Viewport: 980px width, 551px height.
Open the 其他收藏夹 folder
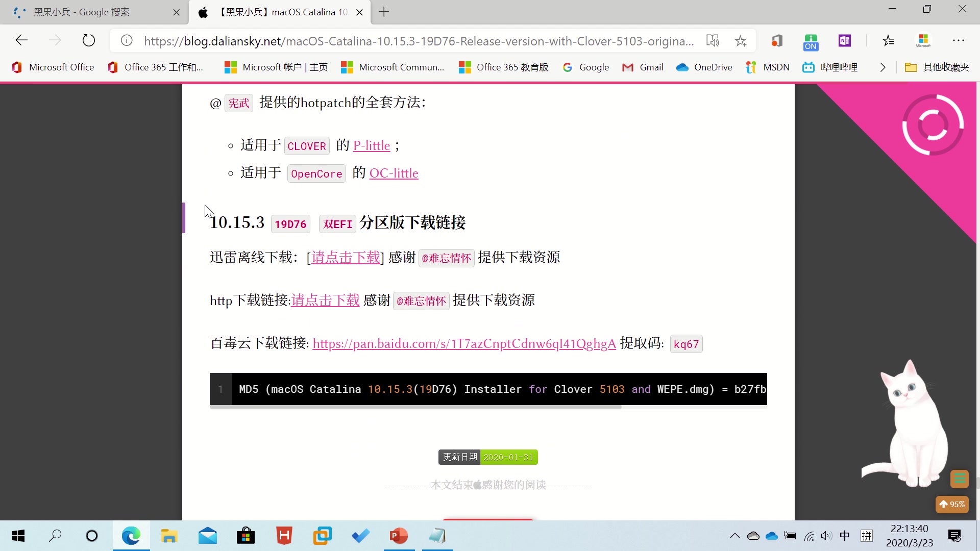tap(937, 67)
